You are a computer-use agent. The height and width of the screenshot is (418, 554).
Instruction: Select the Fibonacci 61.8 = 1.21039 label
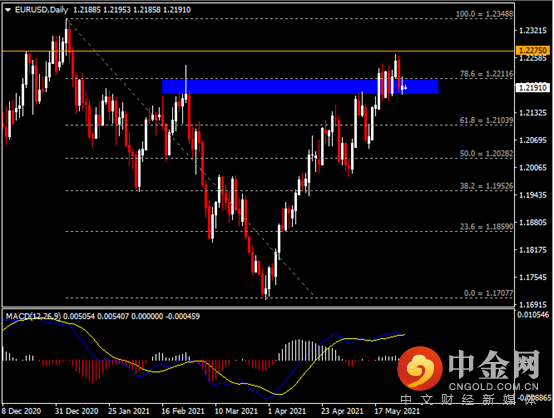click(x=486, y=120)
